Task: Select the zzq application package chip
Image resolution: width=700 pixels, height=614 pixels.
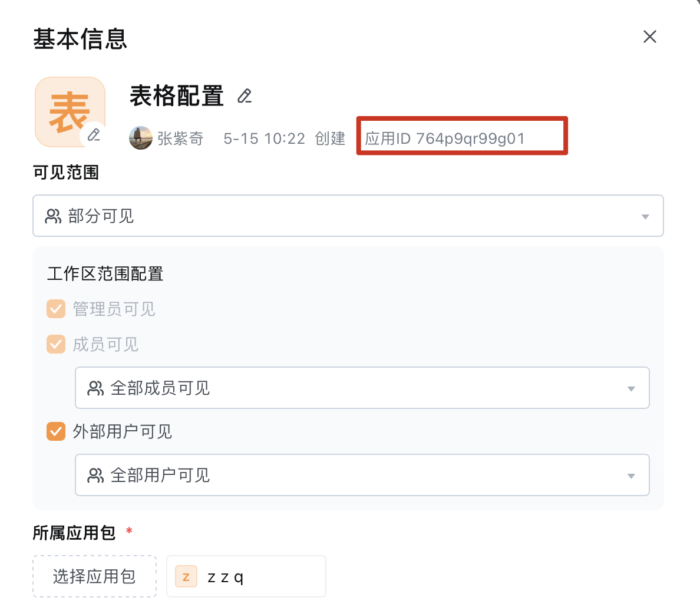Action: [x=246, y=576]
